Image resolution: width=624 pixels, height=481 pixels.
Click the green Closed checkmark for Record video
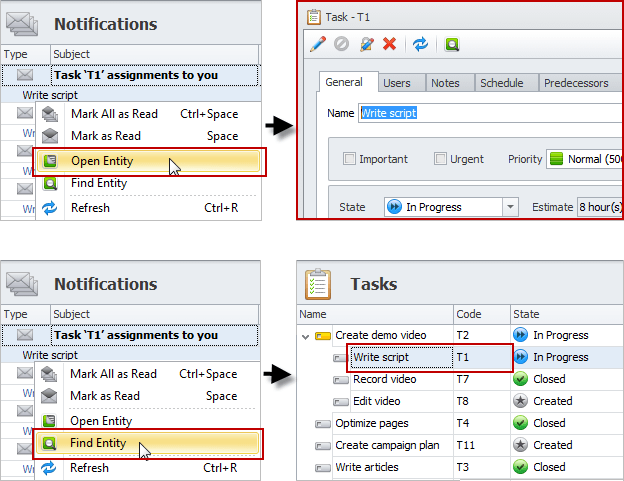[520, 379]
